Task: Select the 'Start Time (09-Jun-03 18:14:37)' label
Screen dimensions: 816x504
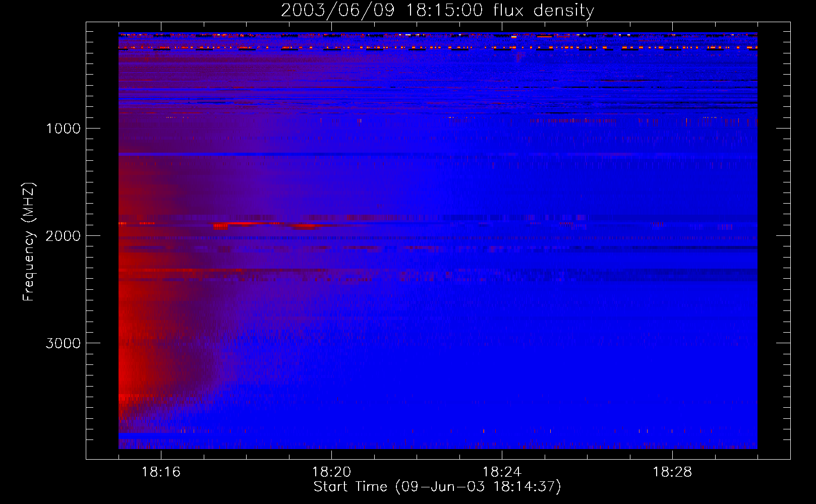Action: pos(437,487)
